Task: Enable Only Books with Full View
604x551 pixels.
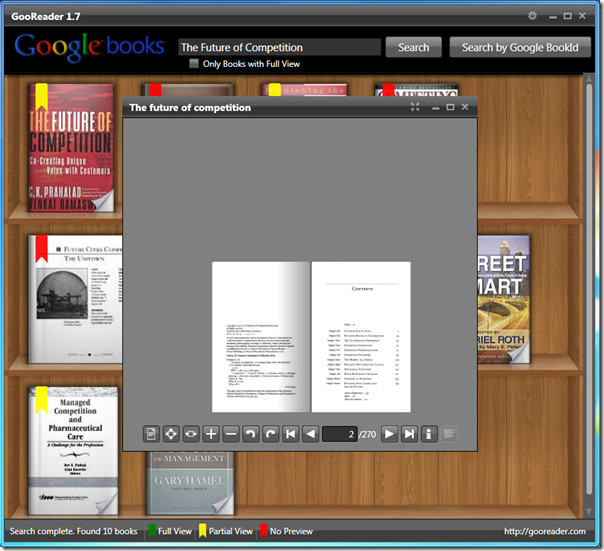Action: click(194, 64)
